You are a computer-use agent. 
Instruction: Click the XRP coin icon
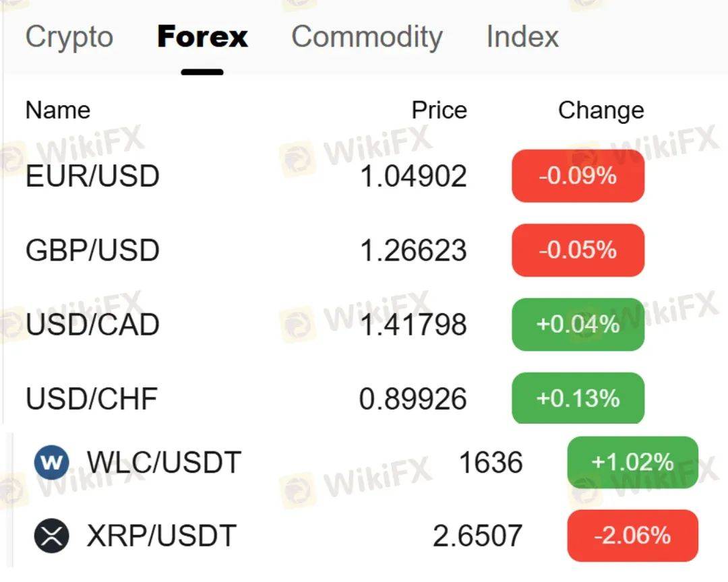point(51,536)
